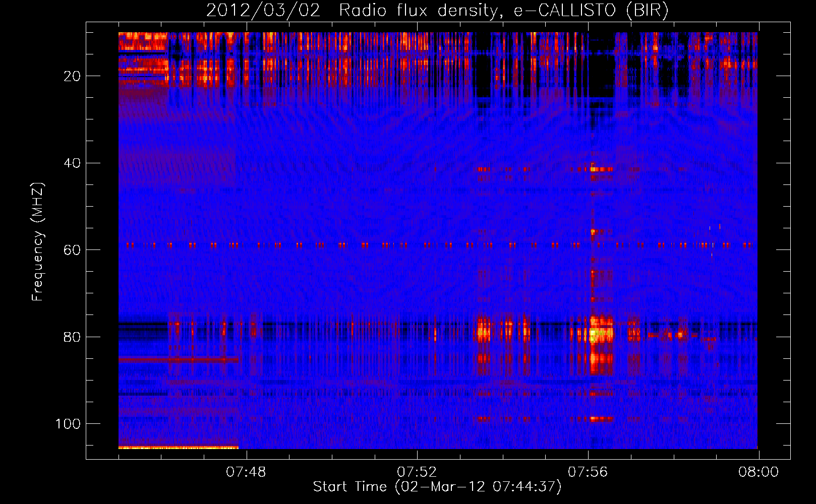Click the "08:00" time tick label
The height and width of the screenshot is (504, 816).
coord(759,472)
